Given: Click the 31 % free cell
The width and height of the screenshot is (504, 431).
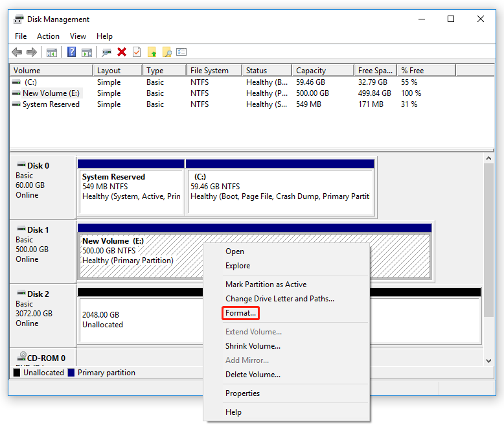Looking at the screenshot, I should click(409, 104).
